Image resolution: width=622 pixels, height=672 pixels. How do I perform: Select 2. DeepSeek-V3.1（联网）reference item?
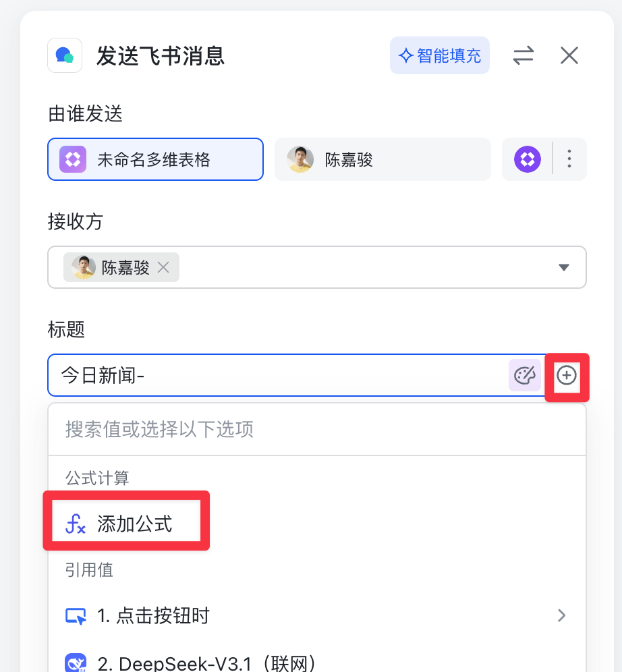[206, 663]
